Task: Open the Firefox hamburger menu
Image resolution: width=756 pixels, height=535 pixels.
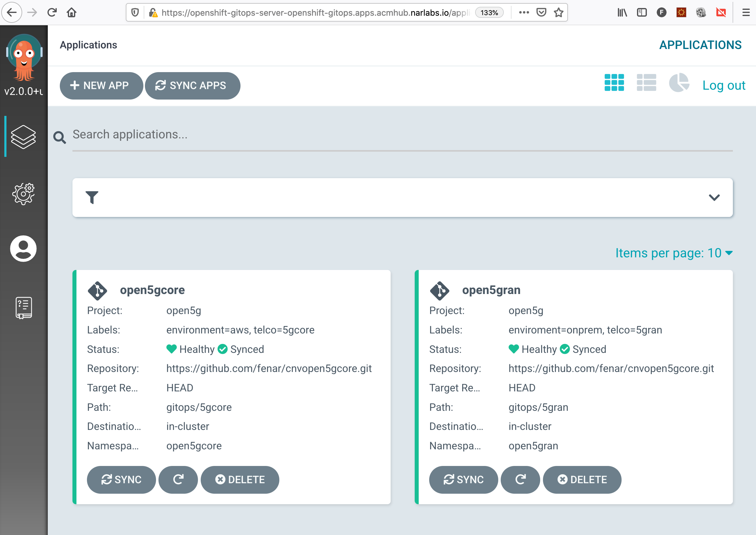Action: 746,13
